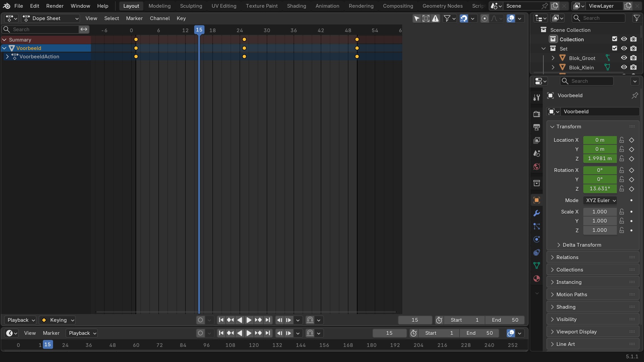This screenshot has height=362, width=644.
Task: Disable Blok_Klein in renders camera icon
Action: [633, 67]
